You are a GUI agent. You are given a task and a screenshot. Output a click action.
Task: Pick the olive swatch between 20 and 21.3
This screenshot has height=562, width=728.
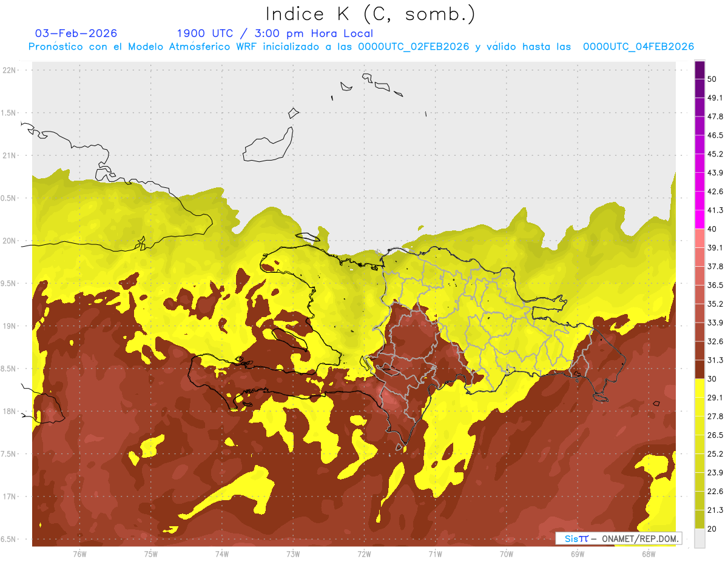(x=699, y=520)
